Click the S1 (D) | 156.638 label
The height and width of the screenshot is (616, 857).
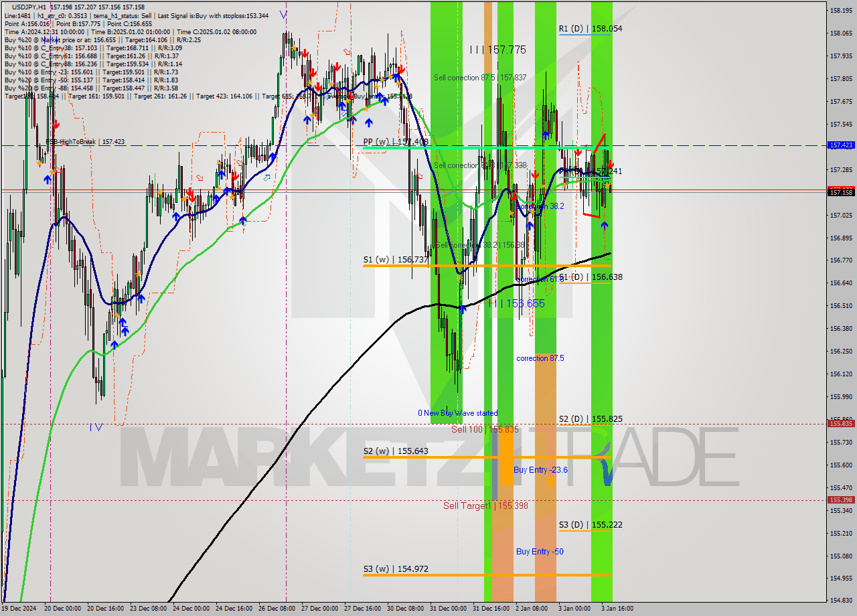(x=591, y=277)
